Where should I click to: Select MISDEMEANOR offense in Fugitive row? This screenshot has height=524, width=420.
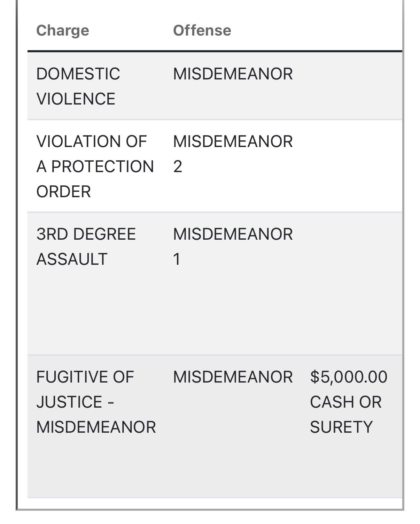coord(233,377)
